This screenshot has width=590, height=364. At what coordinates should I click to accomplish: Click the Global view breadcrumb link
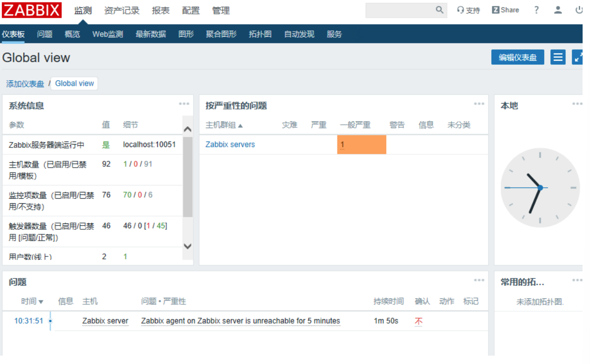click(74, 83)
